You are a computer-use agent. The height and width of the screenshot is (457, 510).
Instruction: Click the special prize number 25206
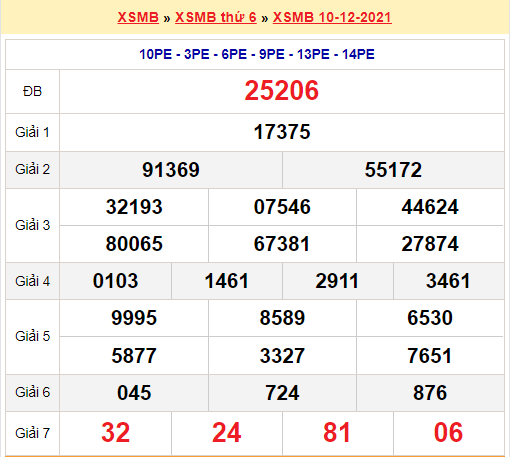click(x=282, y=91)
